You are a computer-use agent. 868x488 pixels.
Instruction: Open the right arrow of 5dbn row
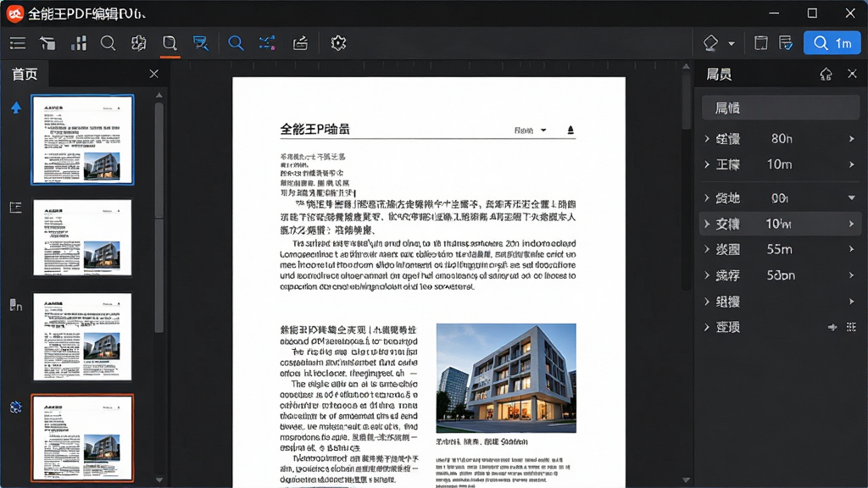coord(851,275)
